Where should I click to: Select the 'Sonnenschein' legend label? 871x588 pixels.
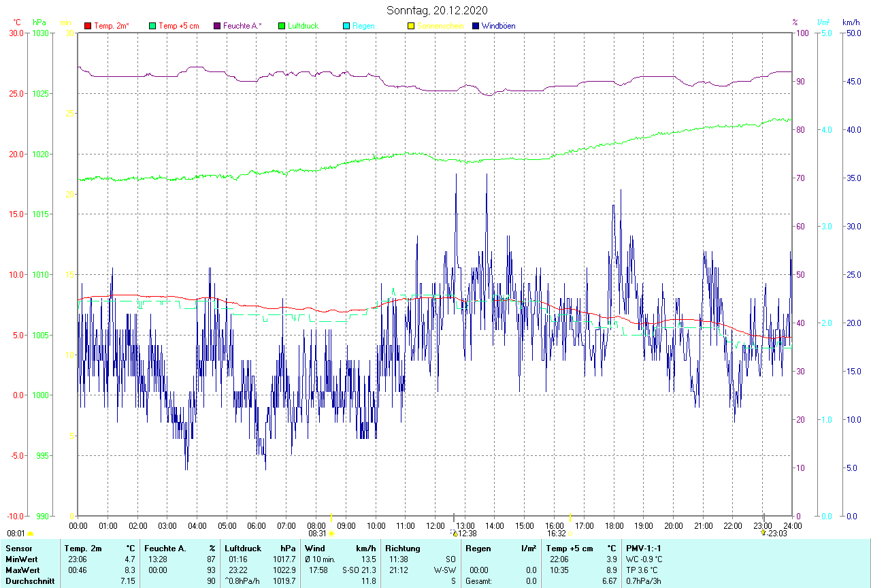pyautogui.click(x=440, y=27)
